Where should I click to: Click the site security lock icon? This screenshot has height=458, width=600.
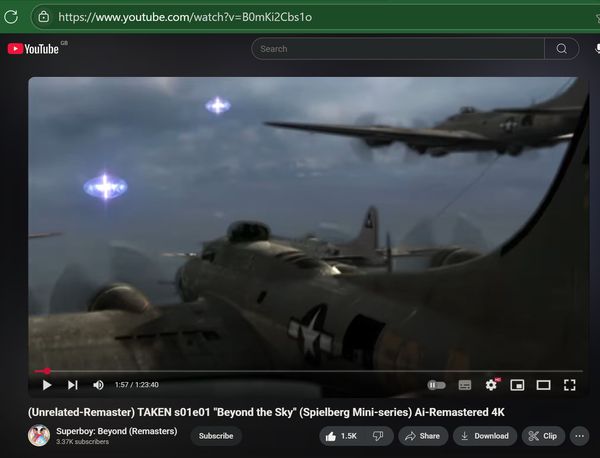coord(44,17)
